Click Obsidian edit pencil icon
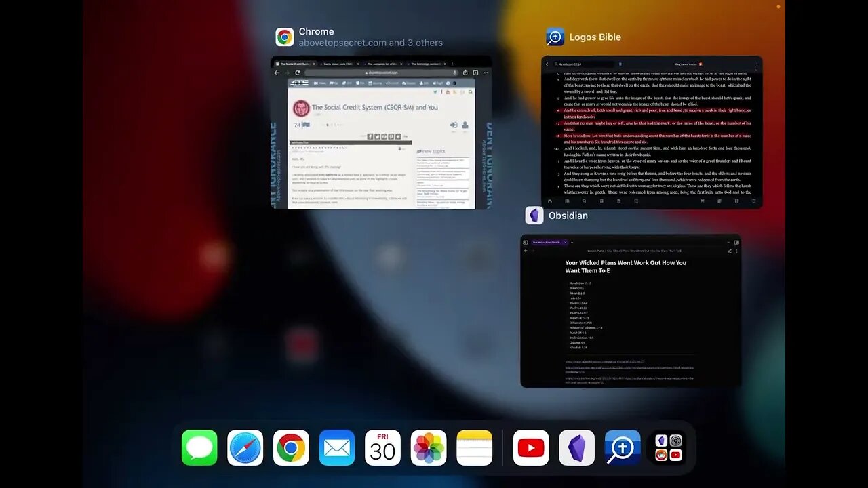Viewport: 868px width, 488px height. pos(730,251)
